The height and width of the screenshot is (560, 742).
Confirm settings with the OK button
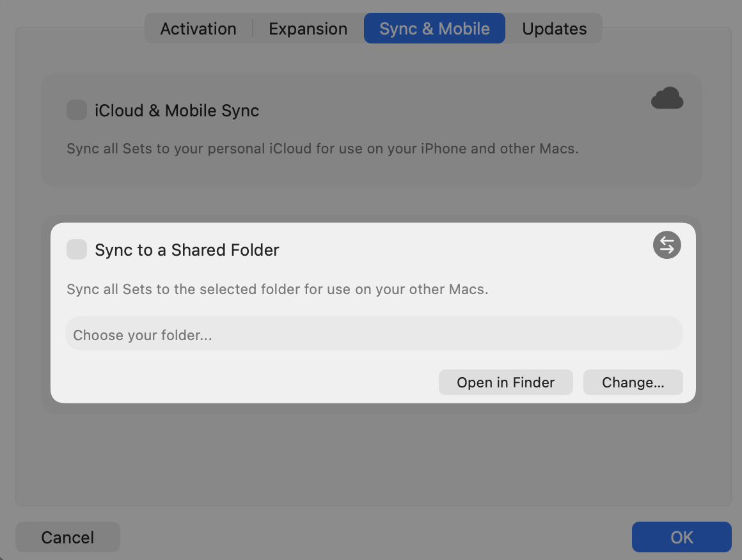(681, 537)
